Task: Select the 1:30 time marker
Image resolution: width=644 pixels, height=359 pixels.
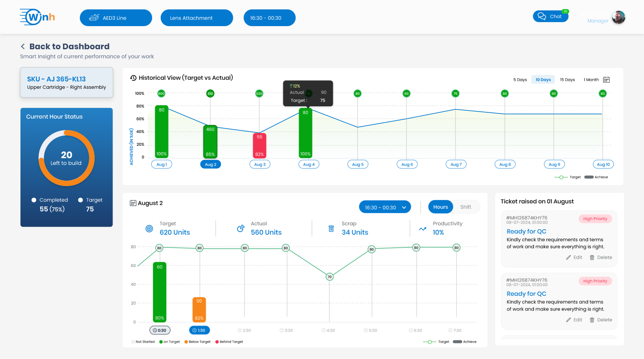Action: 199,330
